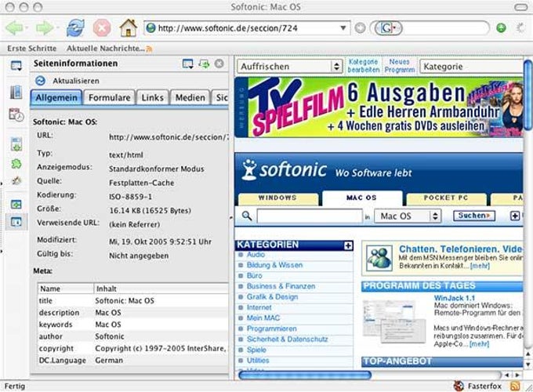533x392 pixels.
Task: Click the vertical scrollbar thumb of the page
Action: pyautogui.click(x=528, y=95)
